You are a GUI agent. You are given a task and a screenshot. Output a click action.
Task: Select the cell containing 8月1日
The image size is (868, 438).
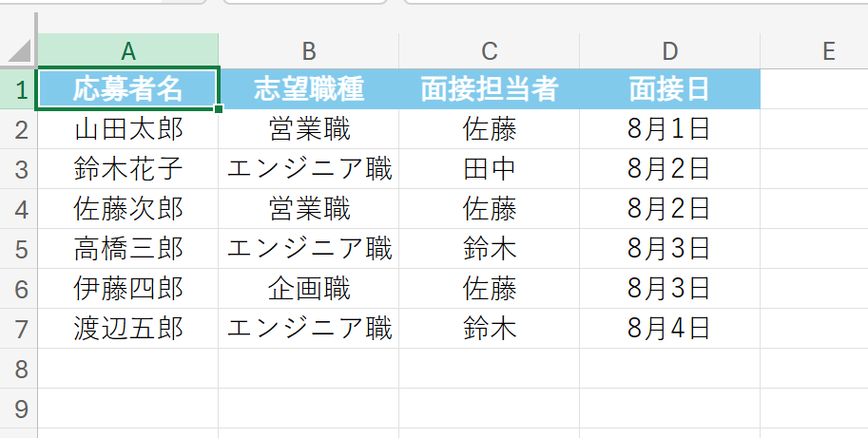669,129
